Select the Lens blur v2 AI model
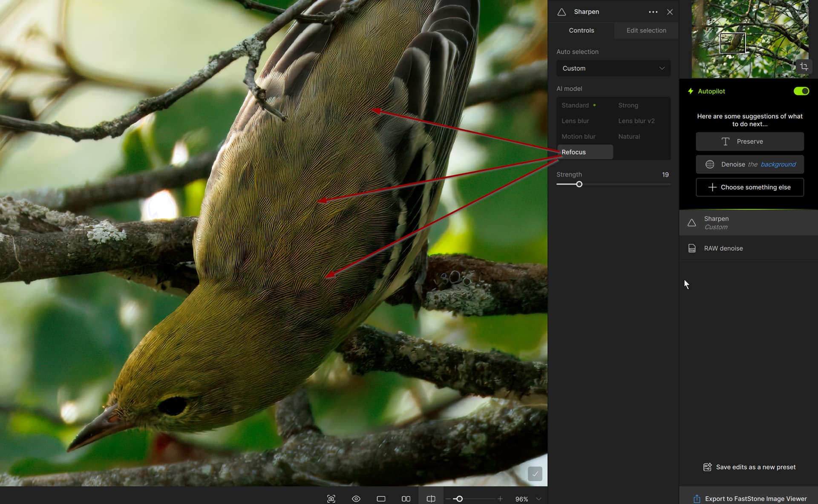The width and height of the screenshot is (818, 504). pos(636,121)
